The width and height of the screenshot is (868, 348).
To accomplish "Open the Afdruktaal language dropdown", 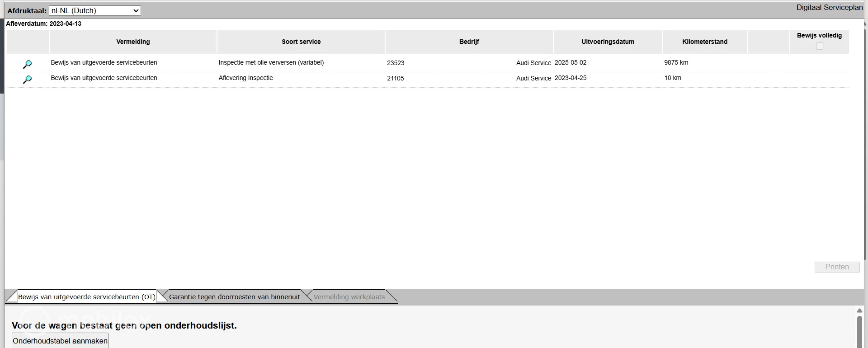I will point(94,10).
